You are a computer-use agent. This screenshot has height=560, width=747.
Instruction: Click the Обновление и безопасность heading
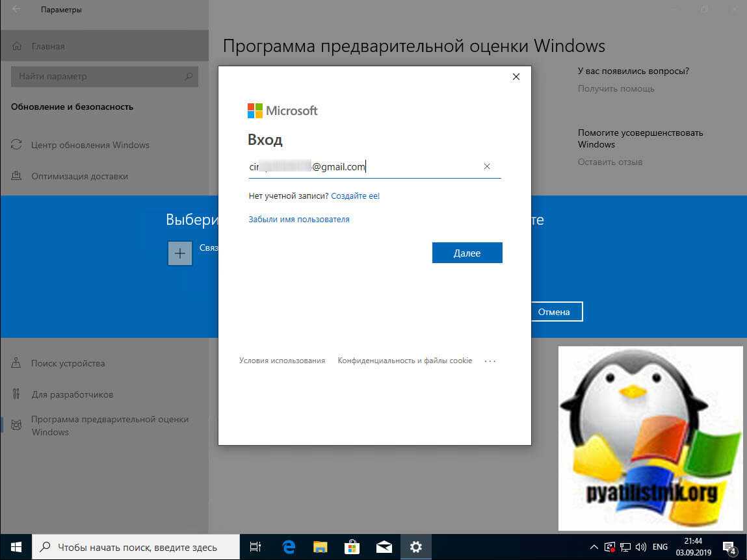click(72, 107)
